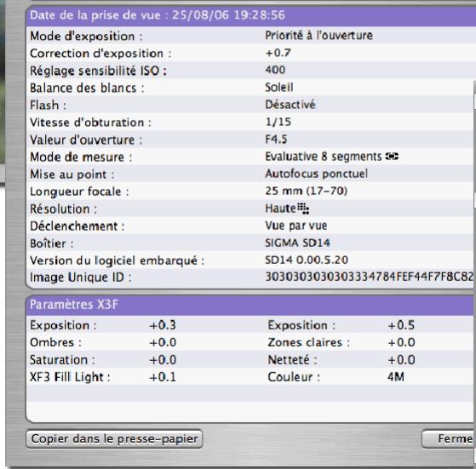Image resolution: width=476 pixels, height=469 pixels.
Task: Select the 'Netteté :' label
Action: point(292,360)
